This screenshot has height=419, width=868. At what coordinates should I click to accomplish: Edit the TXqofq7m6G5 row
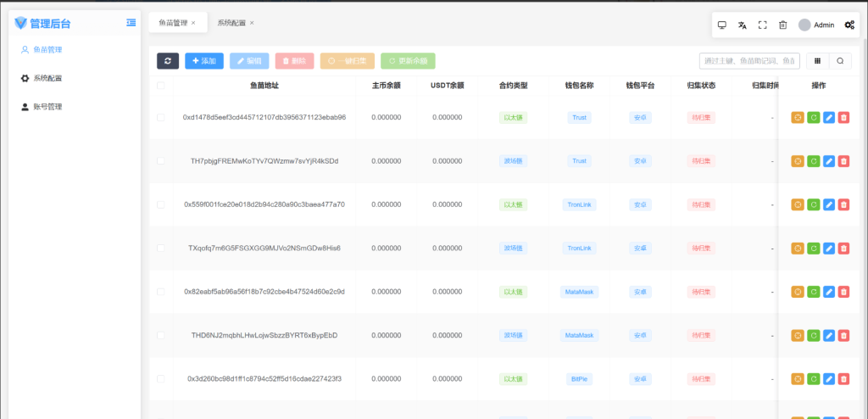pyautogui.click(x=829, y=249)
